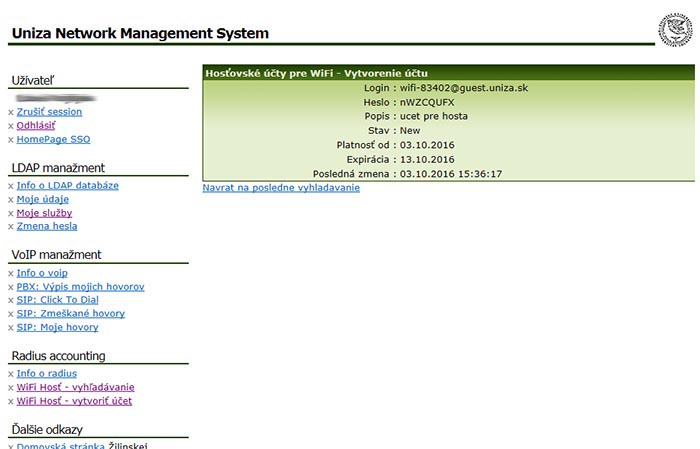The image size is (700, 449).
Task: Click the password value nWZCQUFX
Action: (x=427, y=102)
